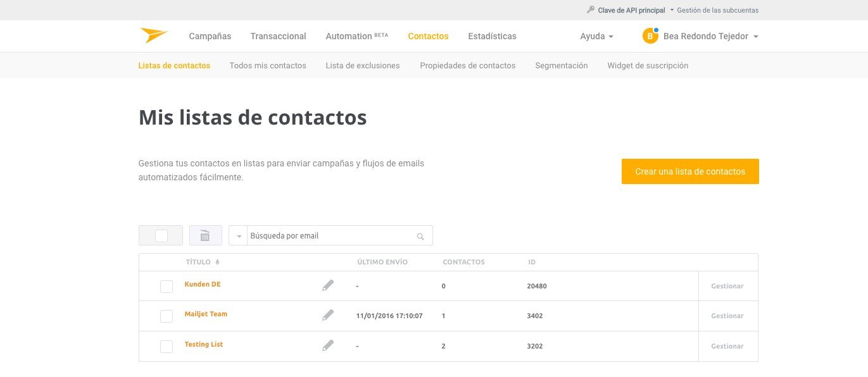
Task: Open Gestión de las subcuentas
Action: [x=717, y=9]
